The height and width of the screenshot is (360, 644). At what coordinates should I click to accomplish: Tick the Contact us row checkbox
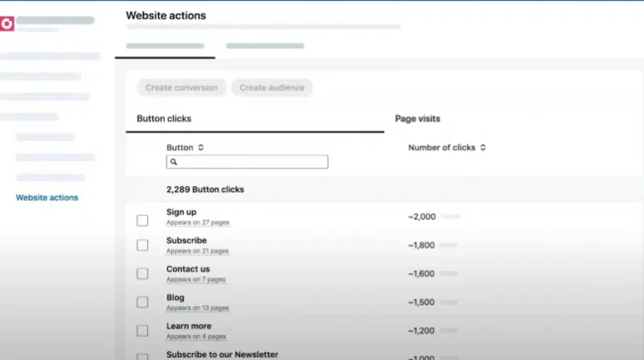[x=142, y=273]
